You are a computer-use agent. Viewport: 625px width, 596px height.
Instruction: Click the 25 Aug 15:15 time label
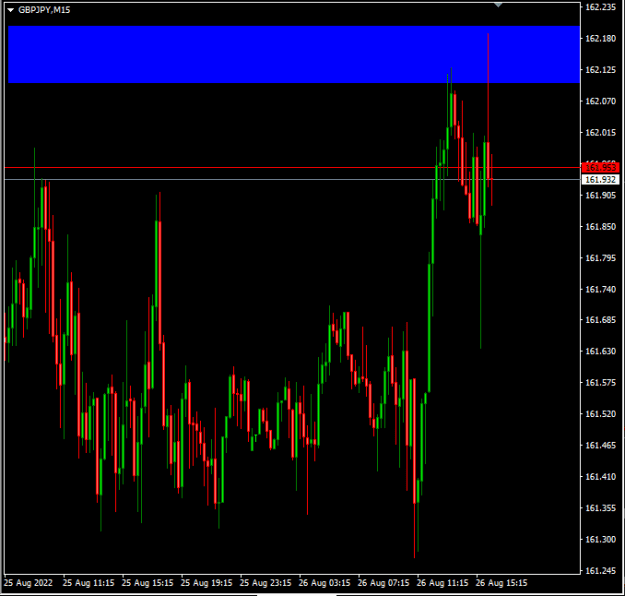coord(147,583)
